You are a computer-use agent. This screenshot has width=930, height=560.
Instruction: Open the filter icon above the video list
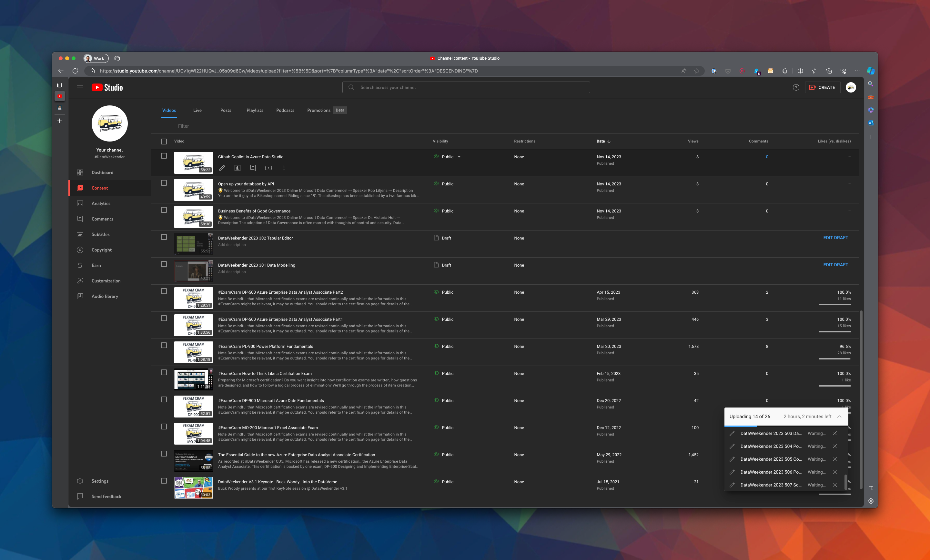pos(164,126)
